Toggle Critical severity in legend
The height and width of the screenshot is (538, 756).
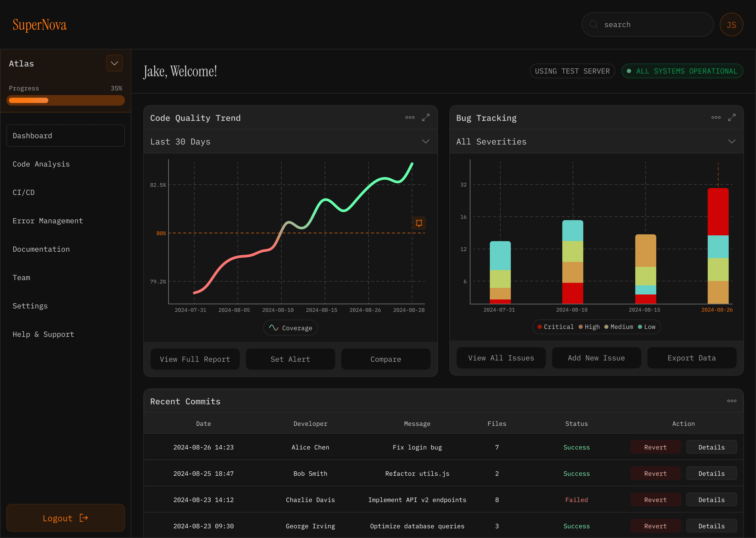tap(555, 327)
